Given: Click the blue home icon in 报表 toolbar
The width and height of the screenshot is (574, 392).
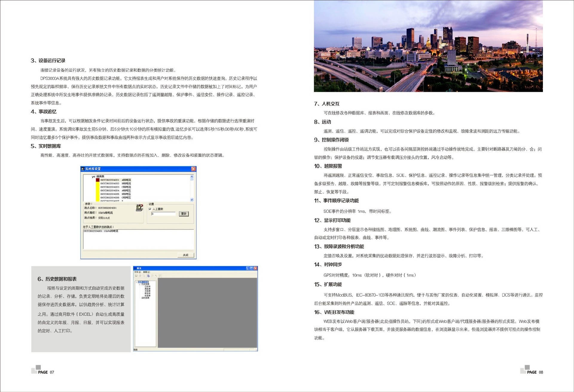Looking at the screenshot, I should tap(149, 276).
